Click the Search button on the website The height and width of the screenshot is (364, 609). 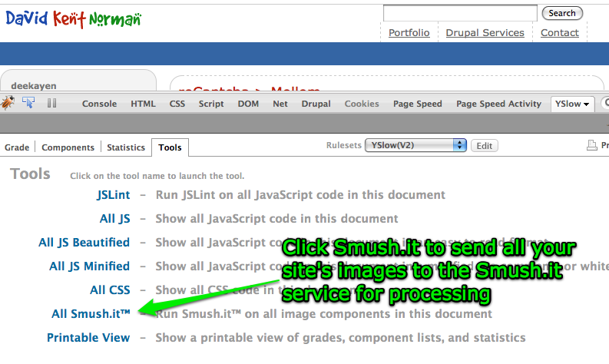point(562,13)
